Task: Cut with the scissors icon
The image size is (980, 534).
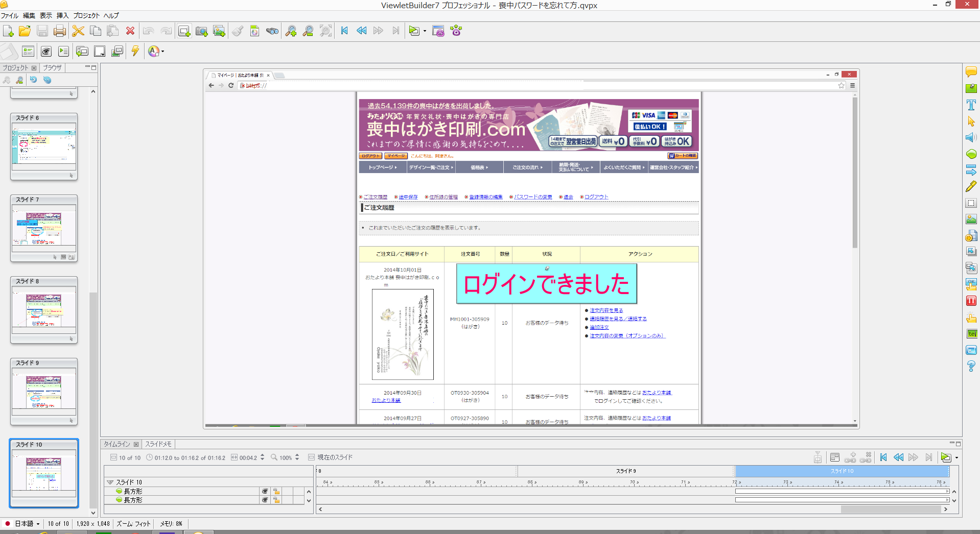Action: coord(78,31)
